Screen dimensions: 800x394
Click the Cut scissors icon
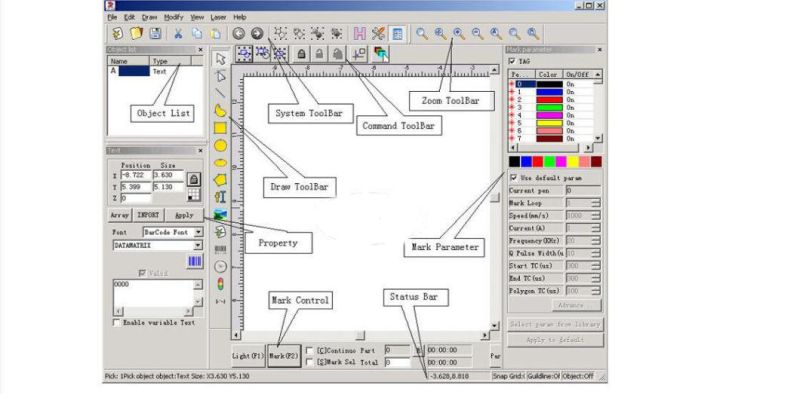178,34
